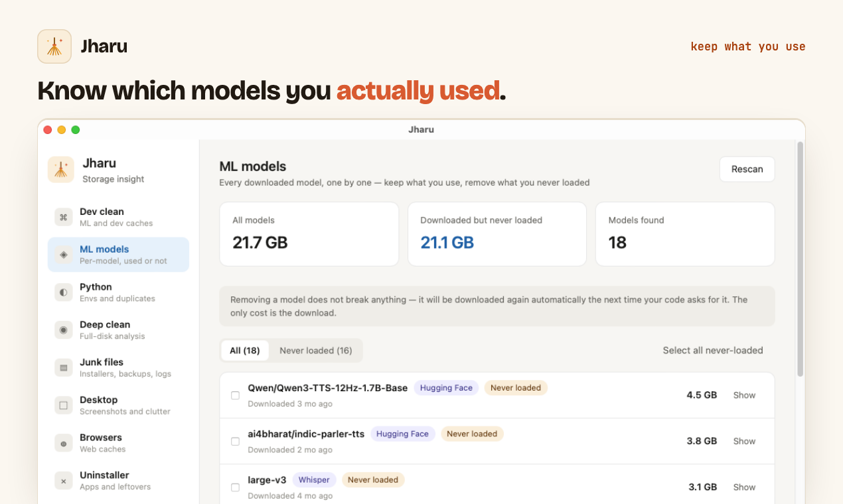Image resolution: width=843 pixels, height=504 pixels.
Task: Click the Desktop square icon
Action: tap(64, 405)
